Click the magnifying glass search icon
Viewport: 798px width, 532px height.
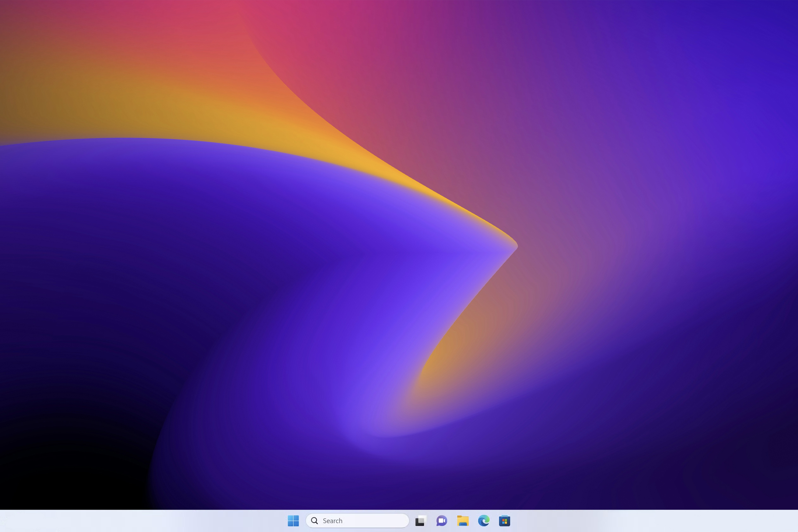(x=314, y=521)
